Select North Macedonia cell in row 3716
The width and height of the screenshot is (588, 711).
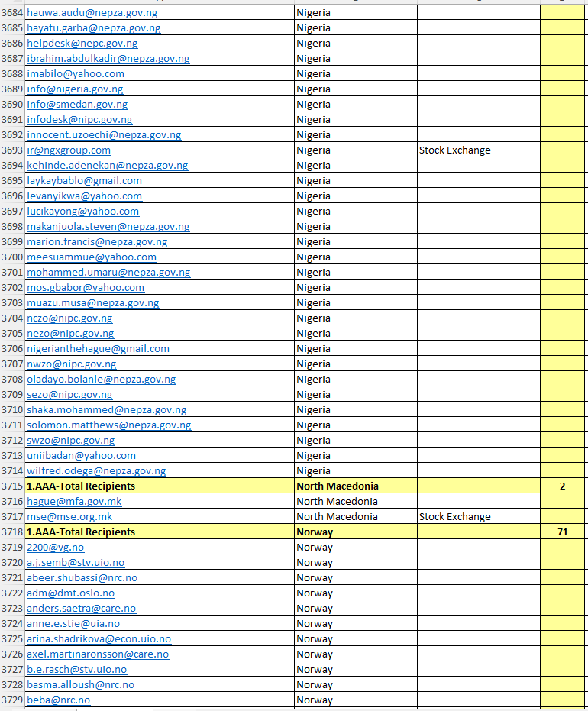(355, 502)
